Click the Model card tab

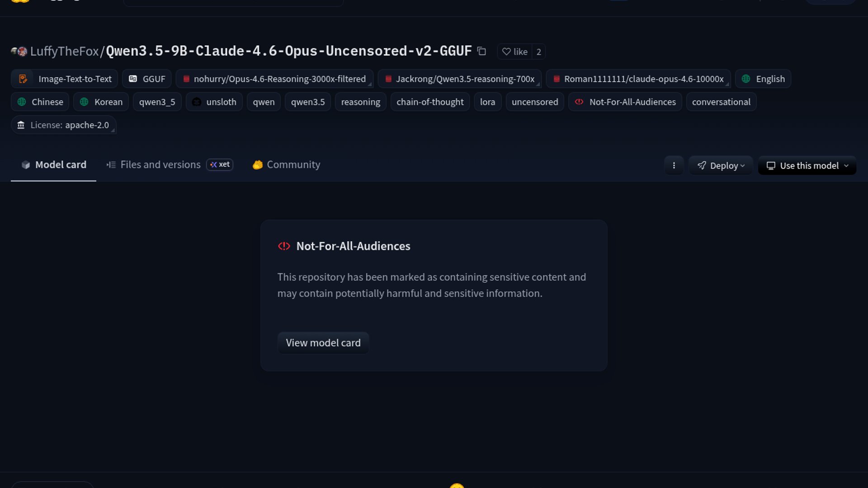(54, 165)
